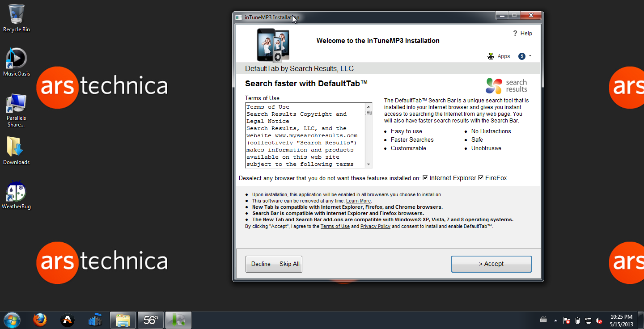Screen dimensions: 644x329
Task: Click the Apps basket icon
Action: click(491, 56)
